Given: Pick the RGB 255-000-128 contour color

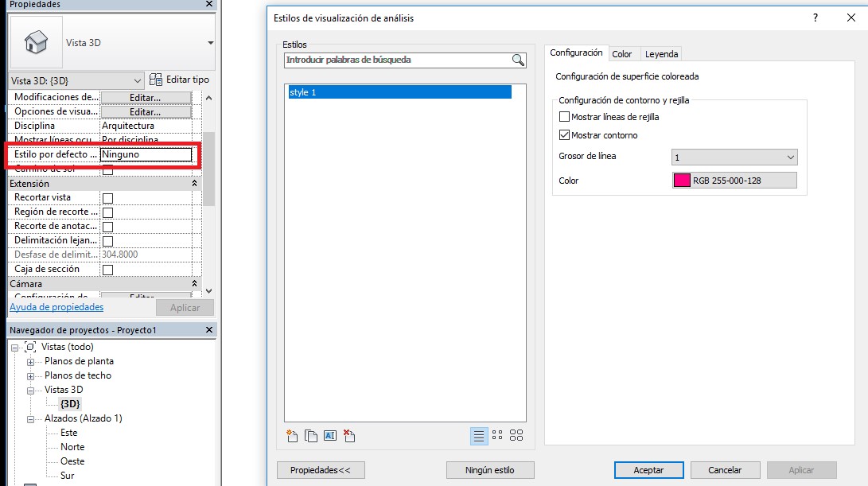Looking at the screenshot, I should pyautogui.click(x=734, y=181).
